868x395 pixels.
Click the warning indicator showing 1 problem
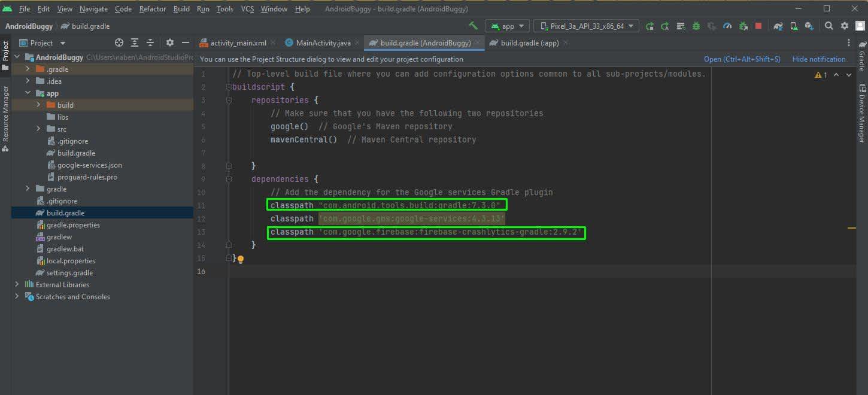coord(821,75)
